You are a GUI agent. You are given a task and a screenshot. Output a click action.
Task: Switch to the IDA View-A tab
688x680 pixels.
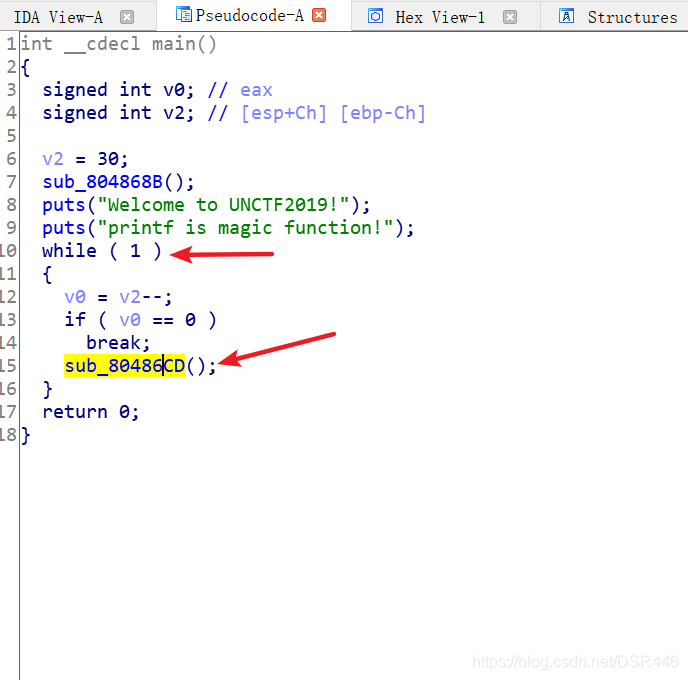pyautogui.click(x=58, y=17)
